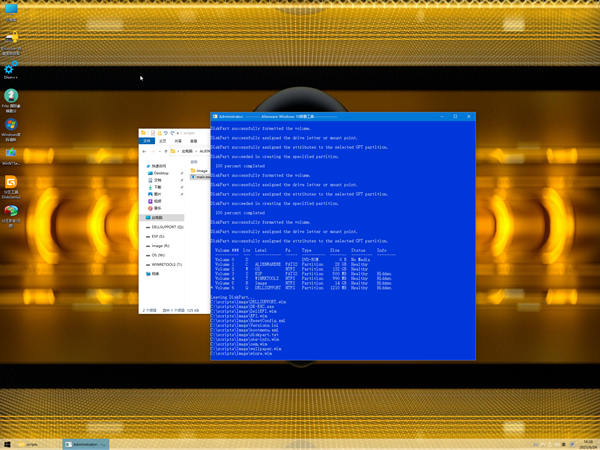
Task: Open the Image (R:) drive
Action: pos(158,246)
